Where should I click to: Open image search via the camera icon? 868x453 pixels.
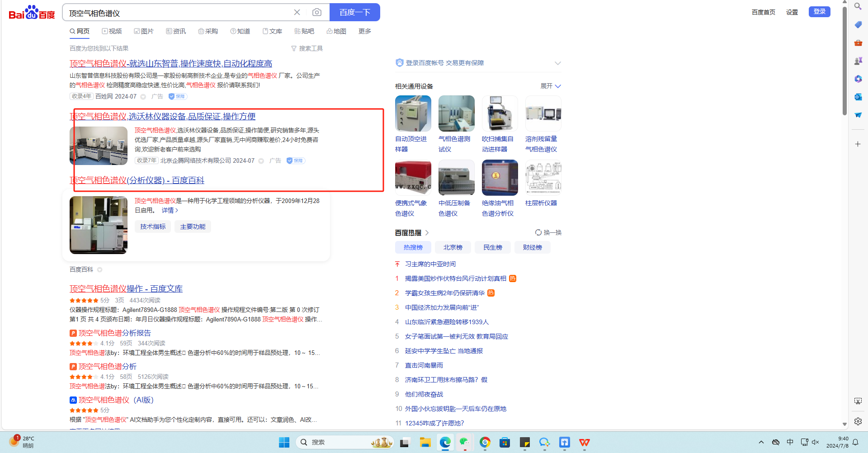(317, 12)
